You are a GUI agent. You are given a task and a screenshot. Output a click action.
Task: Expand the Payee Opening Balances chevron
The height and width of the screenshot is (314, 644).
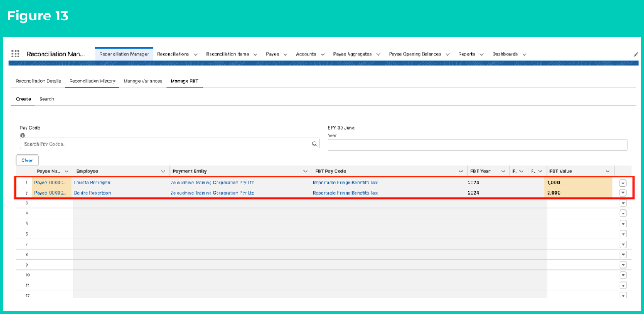pyautogui.click(x=448, y=54)
